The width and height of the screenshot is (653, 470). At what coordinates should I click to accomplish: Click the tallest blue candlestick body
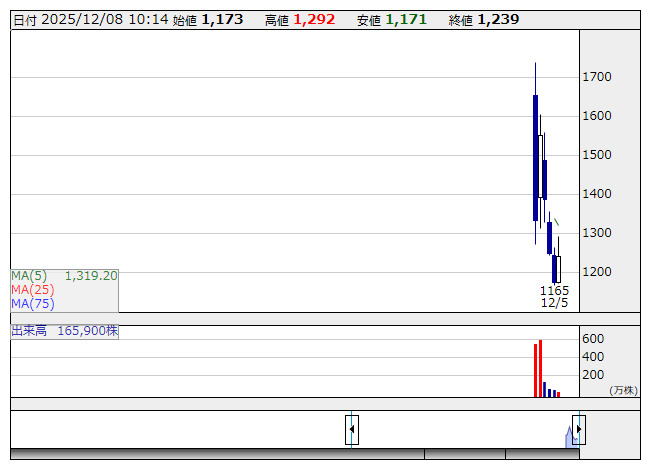[x=536, y=157]
